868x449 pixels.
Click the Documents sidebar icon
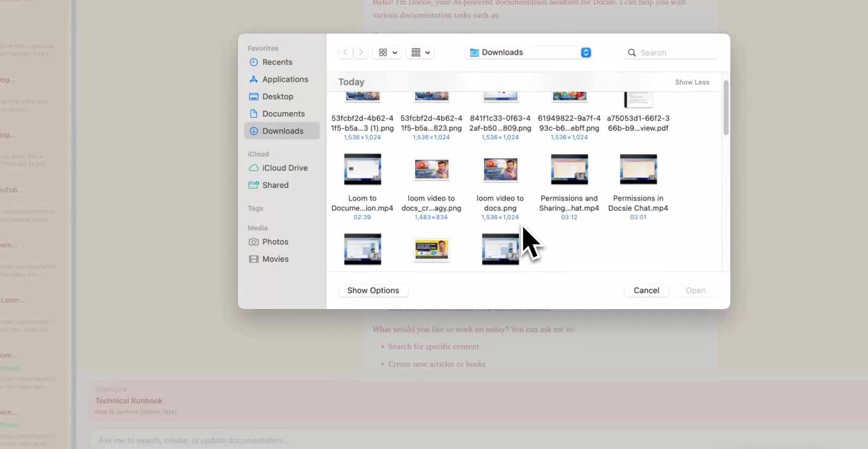254,114
